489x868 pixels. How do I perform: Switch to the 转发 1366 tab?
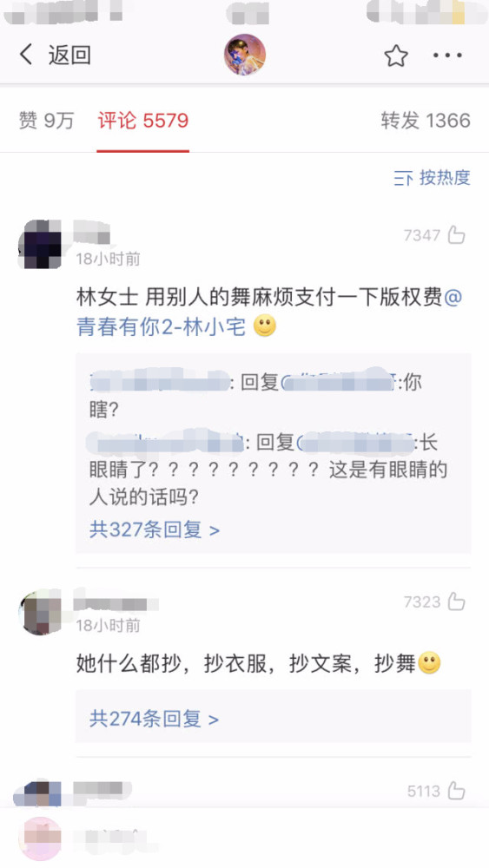point(426,120)
